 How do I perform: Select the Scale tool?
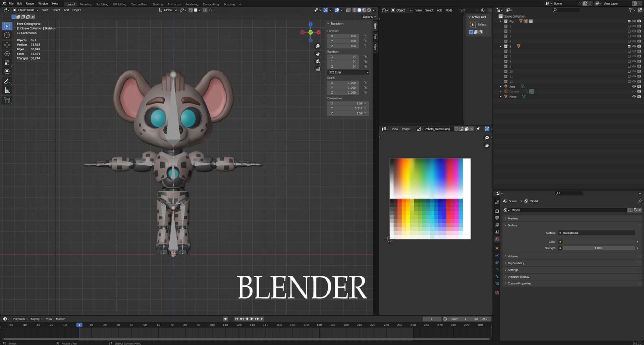click(x=7, y=63)
